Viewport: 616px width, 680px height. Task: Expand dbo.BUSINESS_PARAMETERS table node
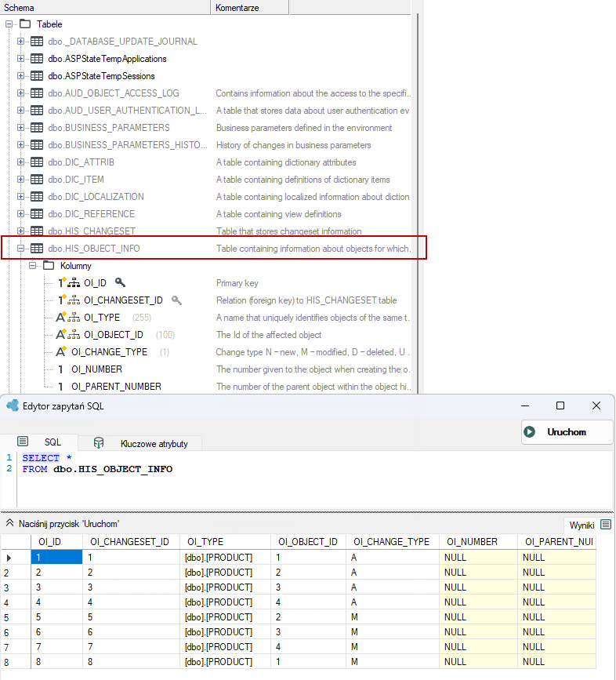pos(20,128)
